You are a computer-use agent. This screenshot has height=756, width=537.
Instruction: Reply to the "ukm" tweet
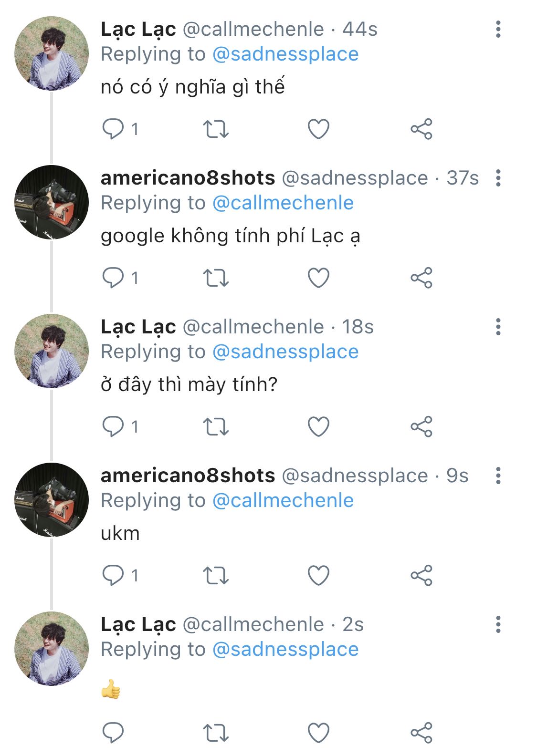pyautogui.click(x=113, y=575)
